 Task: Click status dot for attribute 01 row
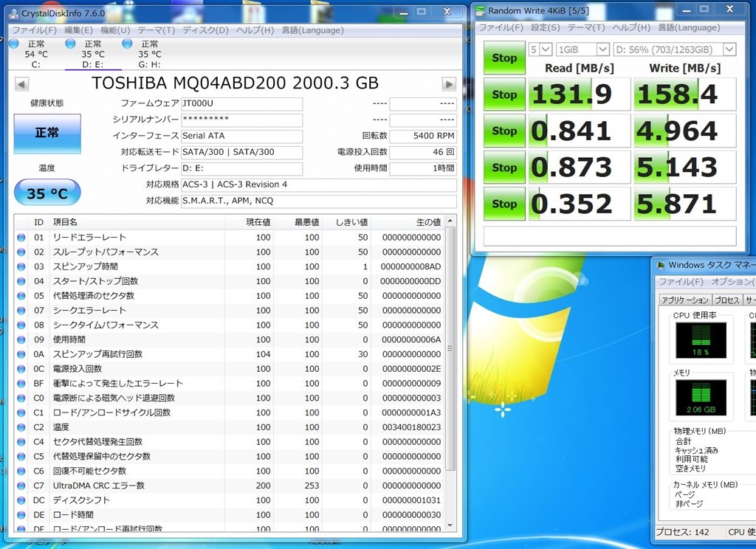coord(21,237)
